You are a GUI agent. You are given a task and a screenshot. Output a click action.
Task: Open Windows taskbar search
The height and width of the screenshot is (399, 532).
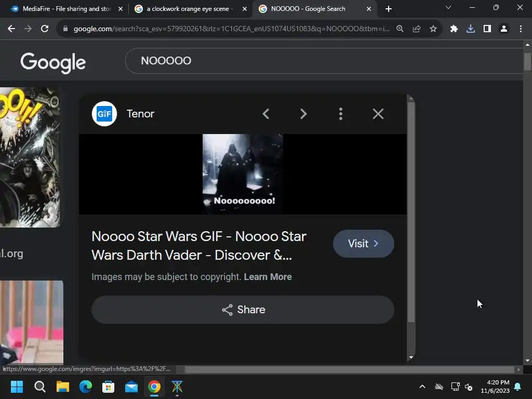point(39,387)
